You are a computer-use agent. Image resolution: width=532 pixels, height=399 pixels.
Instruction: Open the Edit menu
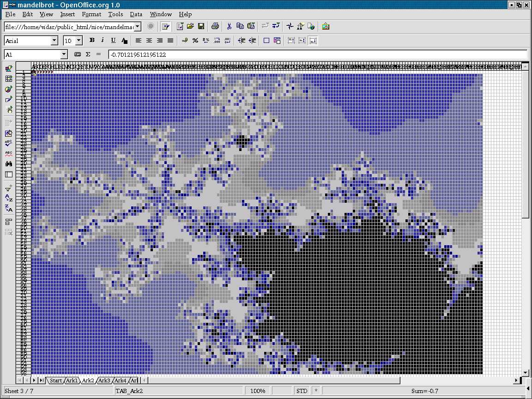tap(28, 14)
